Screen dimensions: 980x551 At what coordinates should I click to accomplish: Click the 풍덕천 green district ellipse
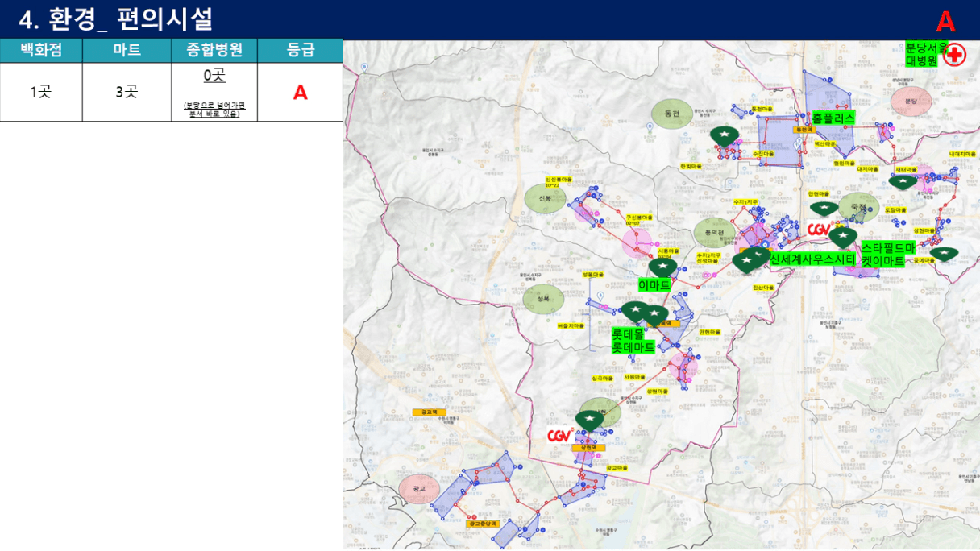[x=714, y=232]
